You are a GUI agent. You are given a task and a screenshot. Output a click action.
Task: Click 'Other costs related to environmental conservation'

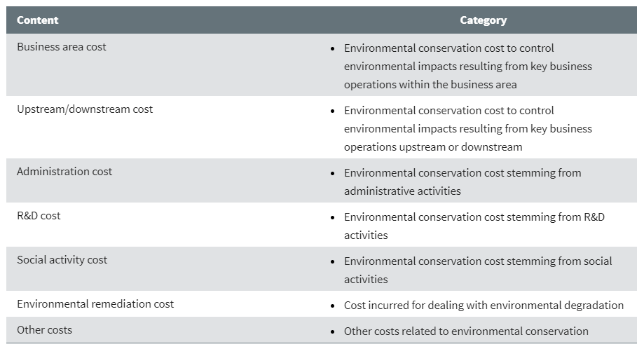466,331
